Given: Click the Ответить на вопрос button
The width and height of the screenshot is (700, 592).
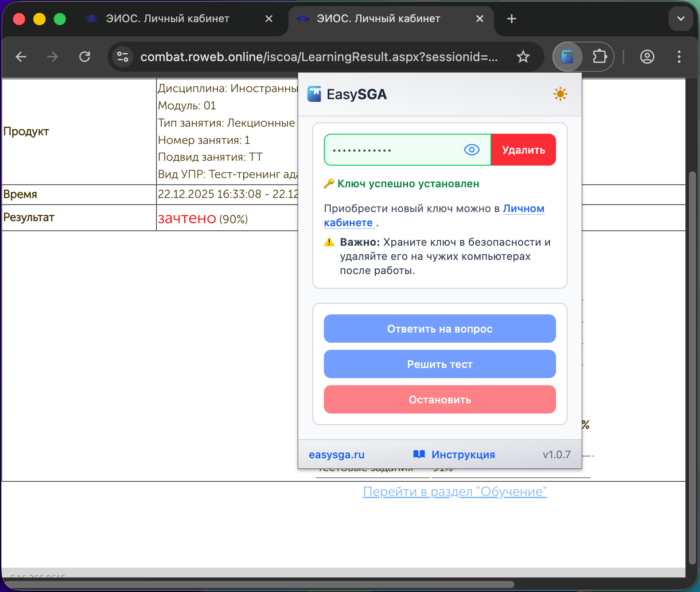Looking at the screenshot, I should point(439,329).
